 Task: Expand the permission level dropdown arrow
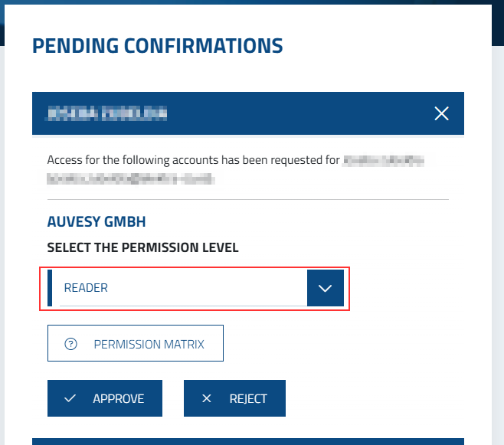[x=325, y=288]
